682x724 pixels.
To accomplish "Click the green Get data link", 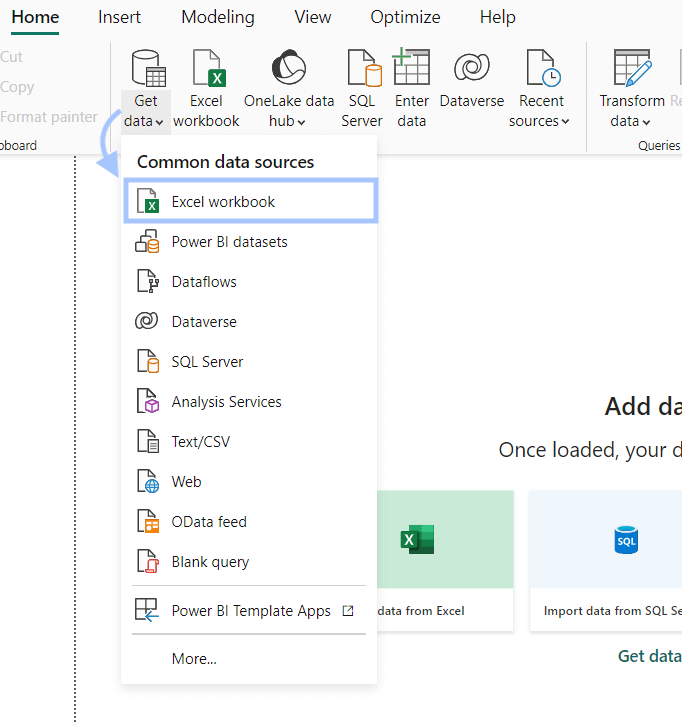I will (x=649, y=656).
